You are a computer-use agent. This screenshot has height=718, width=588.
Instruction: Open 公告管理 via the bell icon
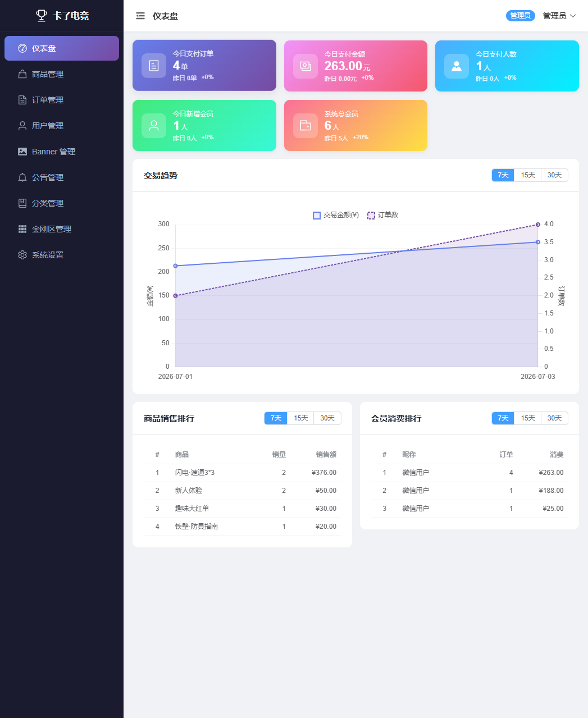click(22, 177)
